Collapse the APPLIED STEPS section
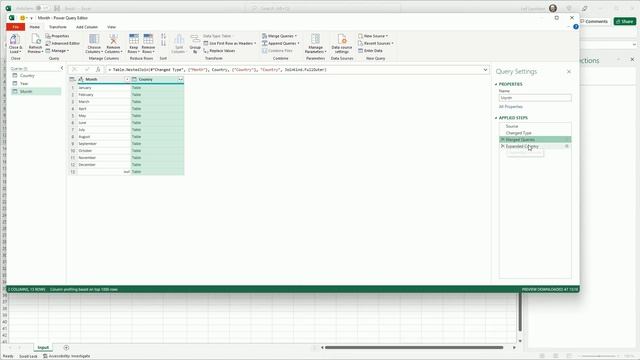 point(496,118)
